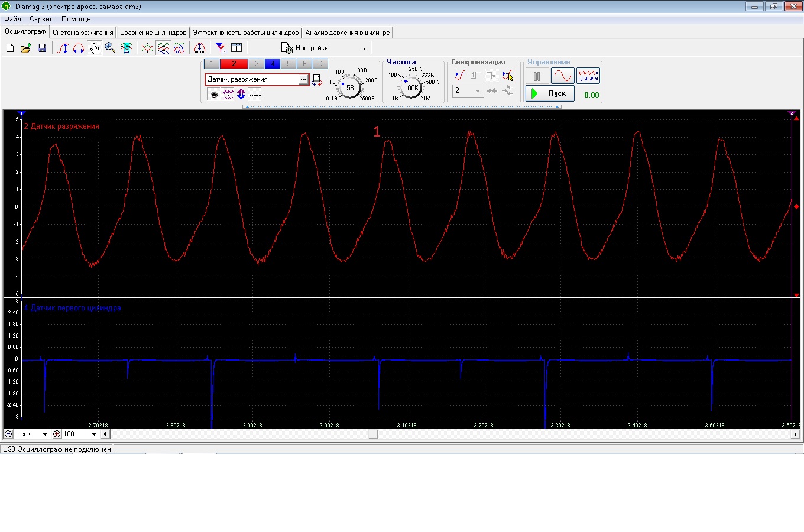Collapse the control panel via the expander bar
The image size is (804, 532).
coord(402,107)
